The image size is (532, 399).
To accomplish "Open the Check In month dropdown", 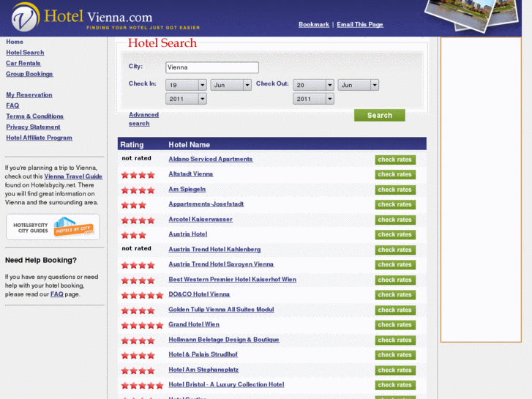I will pos(231,85).
